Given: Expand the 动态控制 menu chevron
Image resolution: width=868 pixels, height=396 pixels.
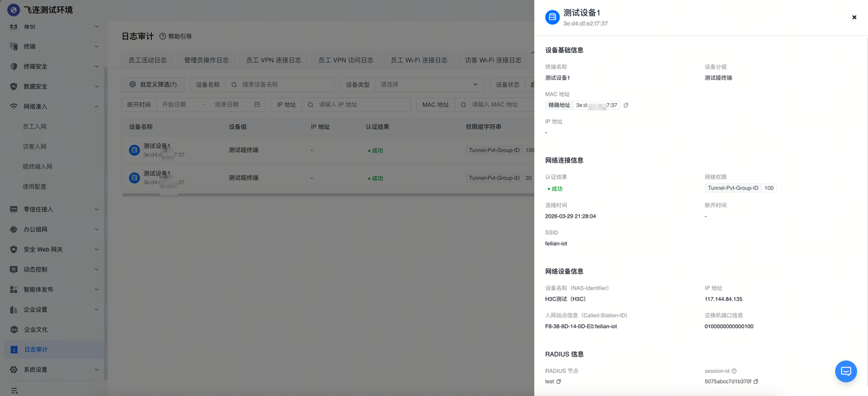Looking at the screenshot, I should coord(96,269).
